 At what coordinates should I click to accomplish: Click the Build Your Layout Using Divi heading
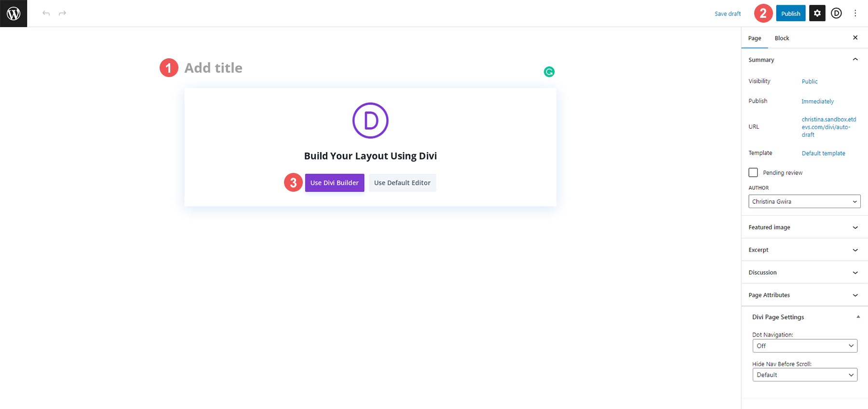click(370, 156)
